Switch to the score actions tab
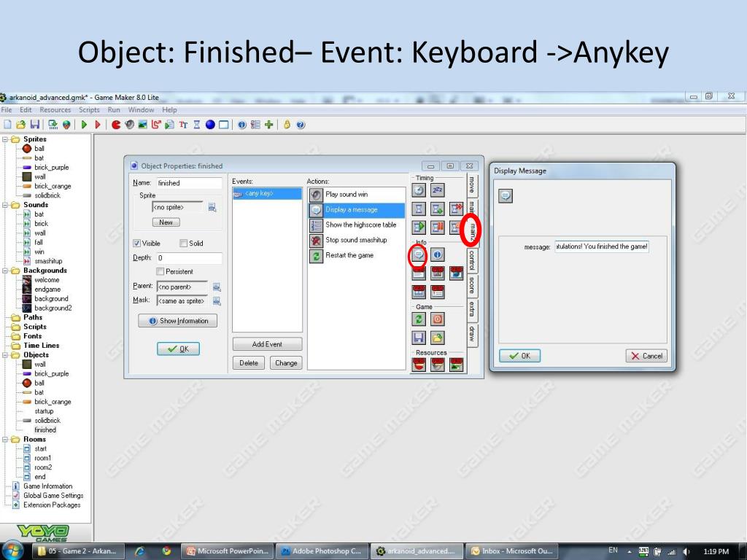 click(x=472, y=285)
